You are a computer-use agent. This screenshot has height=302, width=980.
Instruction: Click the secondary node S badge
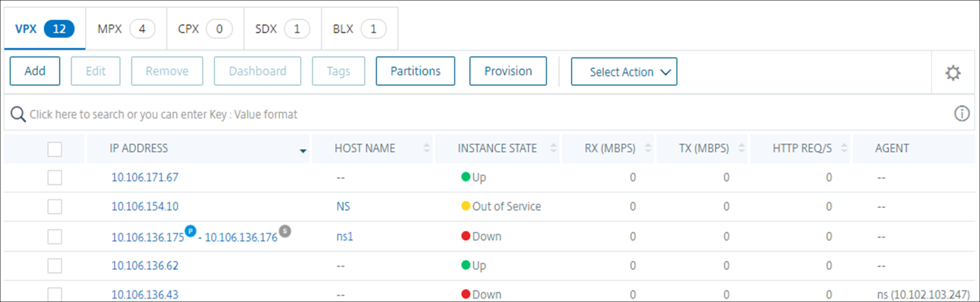coord(285,231)
